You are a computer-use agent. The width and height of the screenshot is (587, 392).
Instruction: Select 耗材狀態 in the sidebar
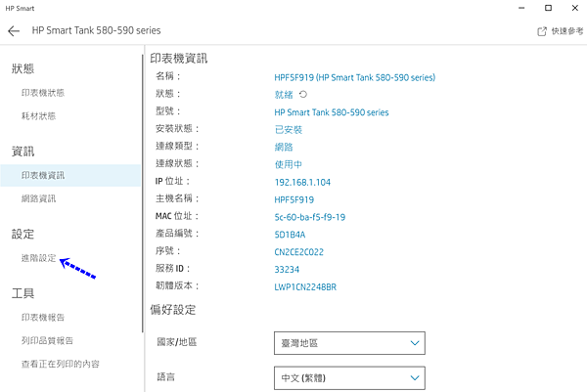(38, 116)
